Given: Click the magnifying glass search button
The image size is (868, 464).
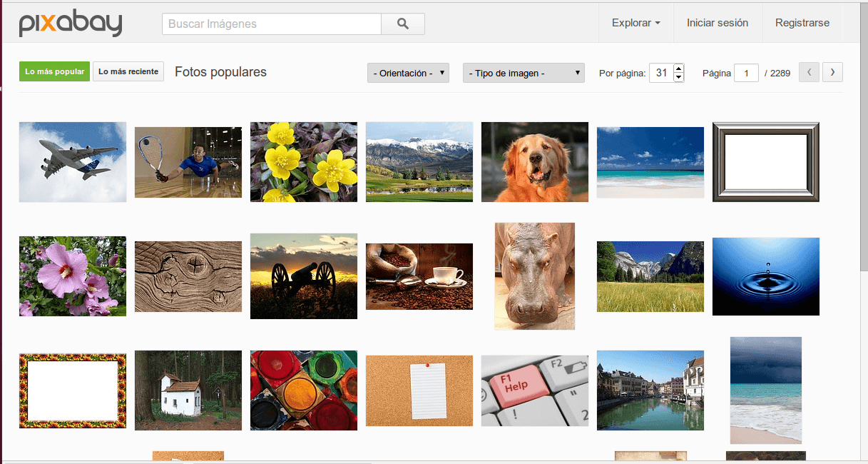Looking at the screenshot, I should click(403, 24).
